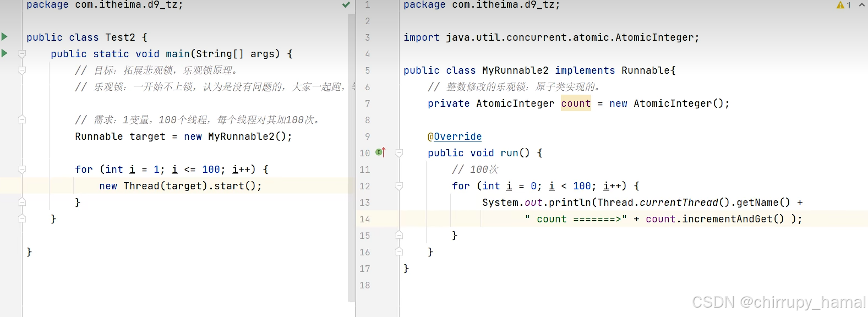Click the String[] args parameter
Image resolution: width=868 pixels, height=317 pixels.
tap(235, 54)
